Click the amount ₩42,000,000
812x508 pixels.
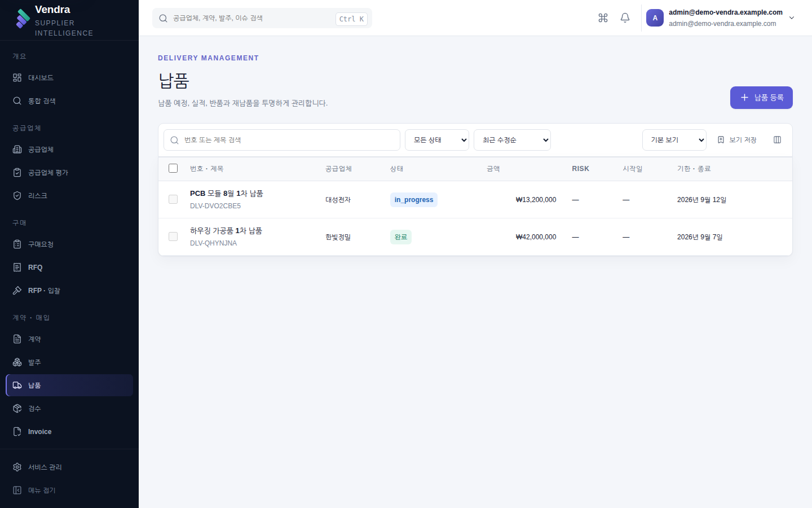pyautogui.click(x=536, y=237)
